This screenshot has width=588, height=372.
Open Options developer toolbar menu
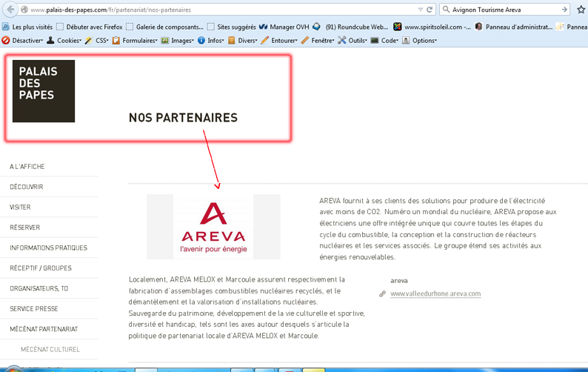420,41
